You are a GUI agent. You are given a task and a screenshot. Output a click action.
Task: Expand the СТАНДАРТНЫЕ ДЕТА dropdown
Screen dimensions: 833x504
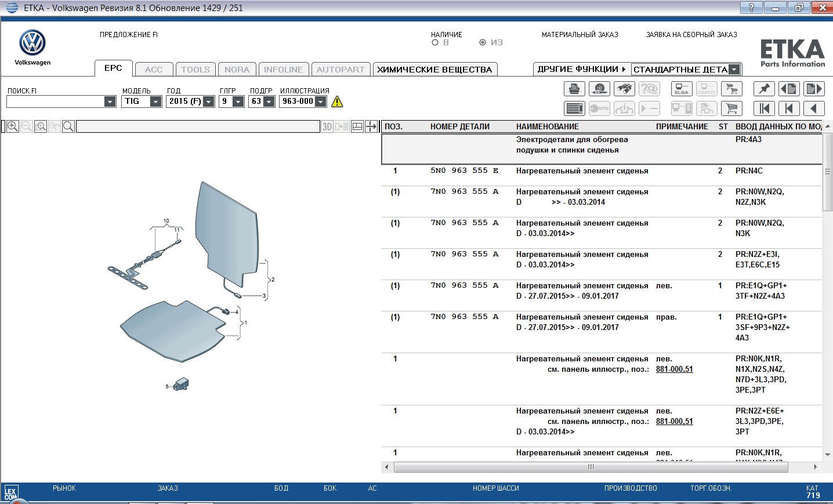(x=734, y=70)
